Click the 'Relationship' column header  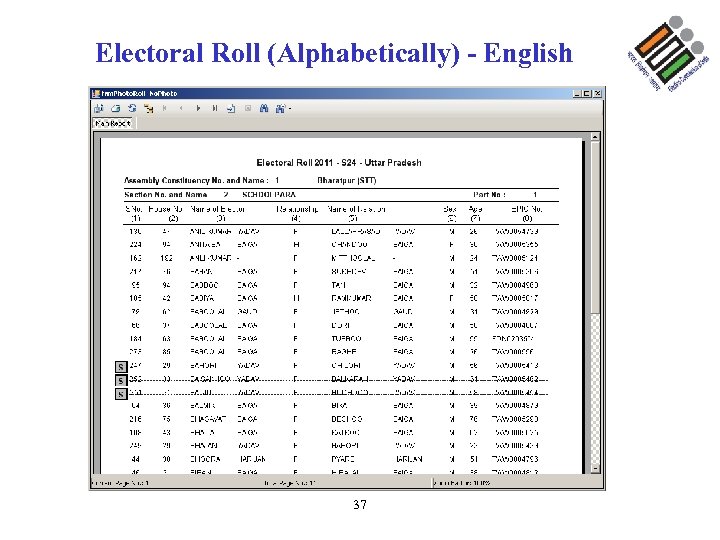point(297,209)
